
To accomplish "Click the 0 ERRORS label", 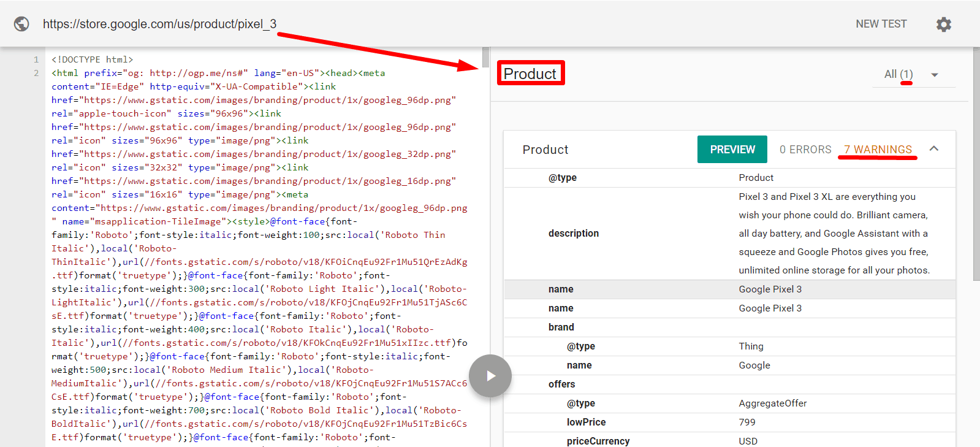I will coord(805,150).
